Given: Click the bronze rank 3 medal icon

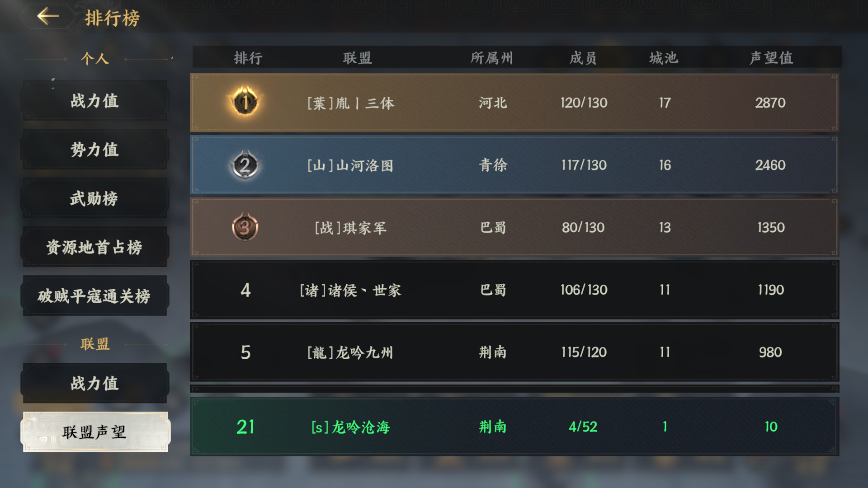Looking at the screenshot, I should (245, 227).
